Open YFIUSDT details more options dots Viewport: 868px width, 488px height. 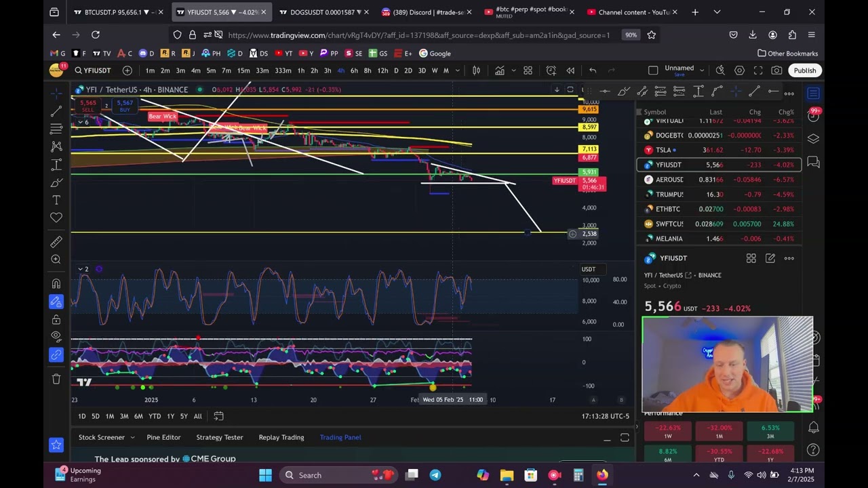(789, 258)
